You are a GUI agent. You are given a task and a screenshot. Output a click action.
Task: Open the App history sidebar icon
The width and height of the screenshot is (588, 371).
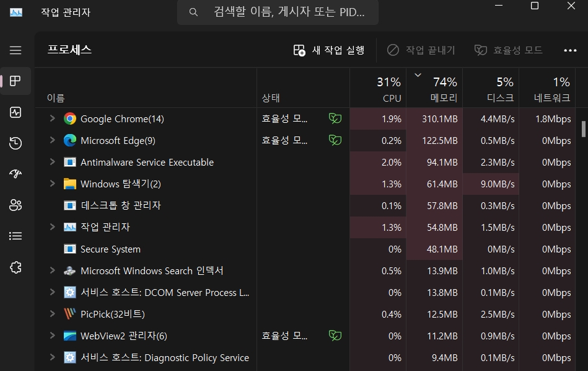[15, 143]
